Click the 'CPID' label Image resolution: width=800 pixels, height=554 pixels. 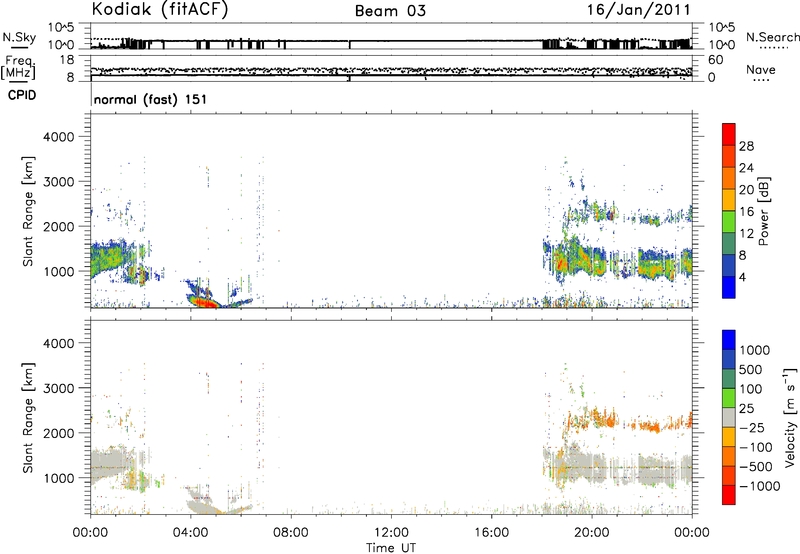(21, 95)
